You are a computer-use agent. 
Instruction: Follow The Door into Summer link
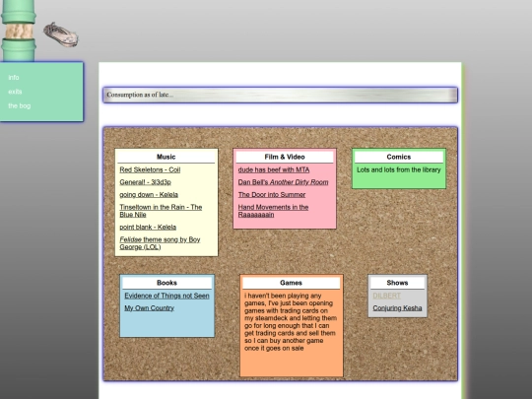272,195
